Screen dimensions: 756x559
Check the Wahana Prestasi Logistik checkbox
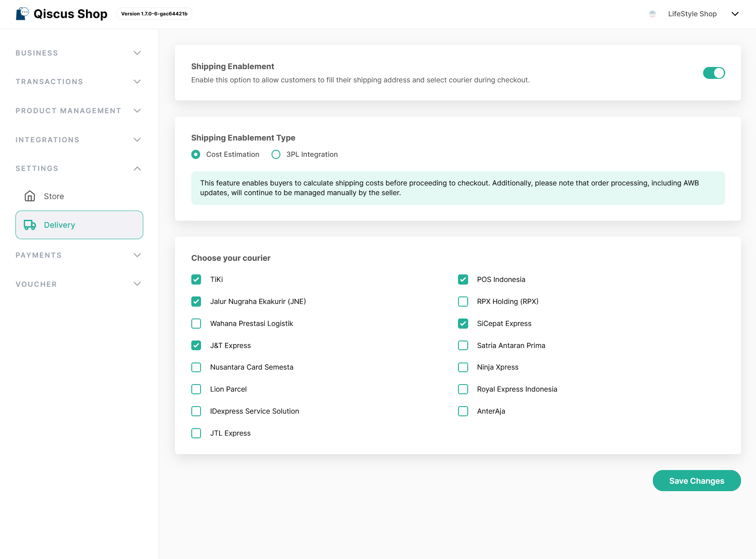(196, 323)
